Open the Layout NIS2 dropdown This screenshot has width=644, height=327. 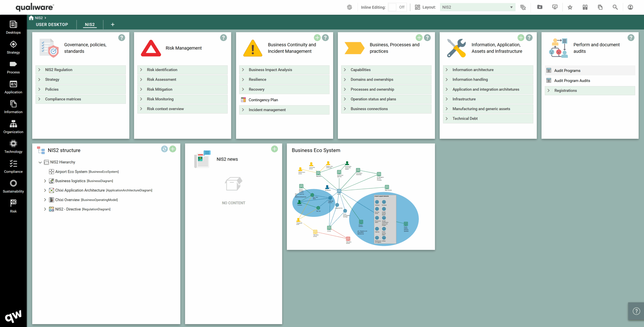point(477,7)
